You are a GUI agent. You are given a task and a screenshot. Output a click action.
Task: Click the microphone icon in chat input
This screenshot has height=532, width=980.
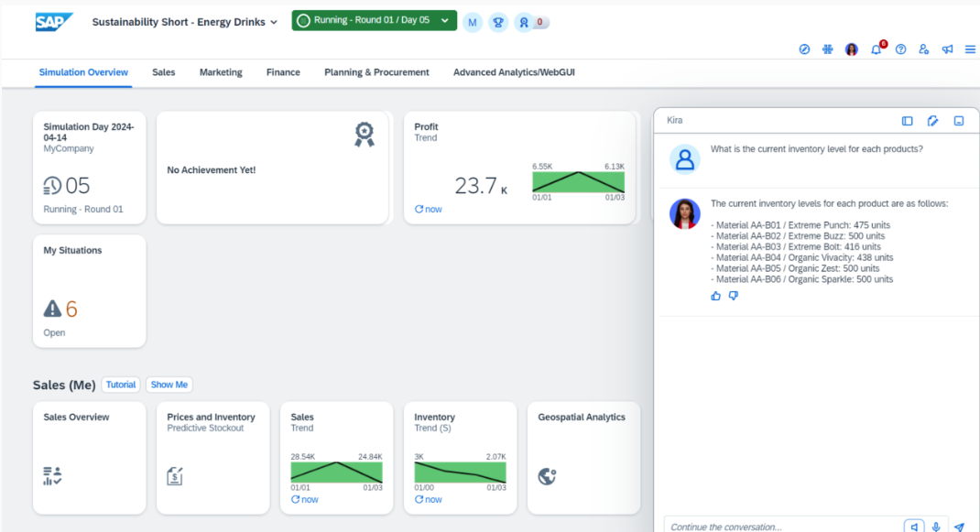(936, 527)
